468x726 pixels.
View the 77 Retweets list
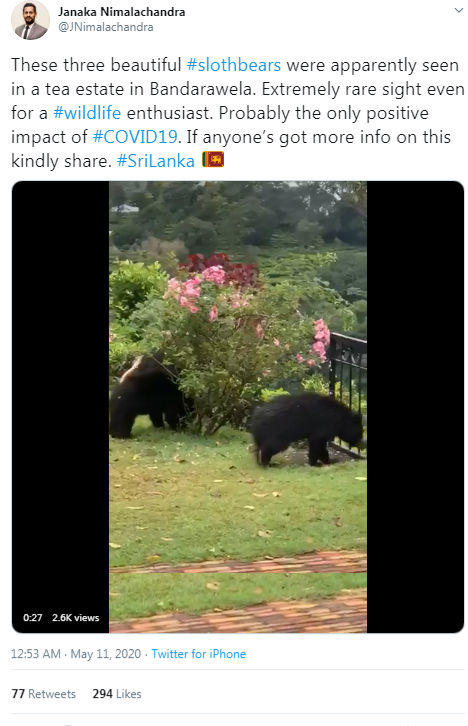pos(44,694)
